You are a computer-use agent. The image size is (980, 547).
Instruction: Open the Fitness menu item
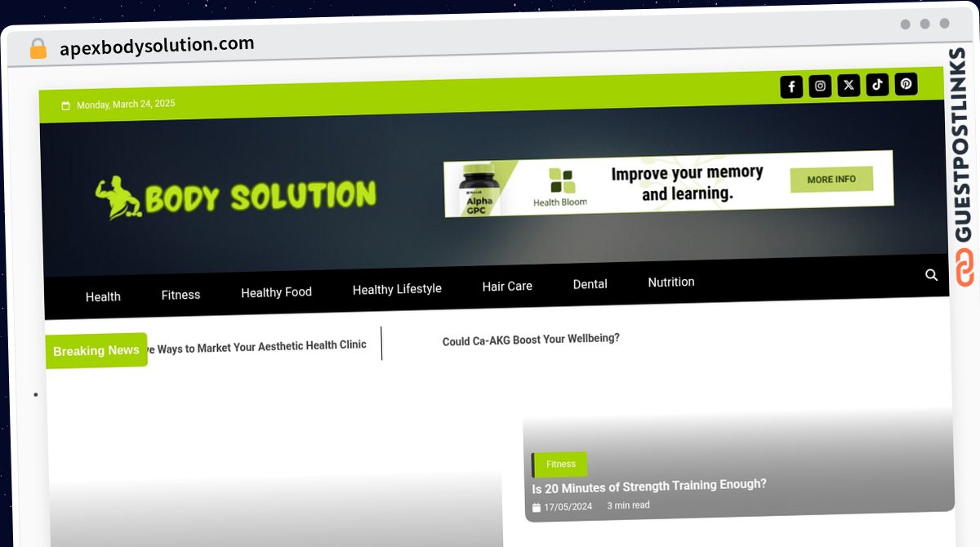180,295
